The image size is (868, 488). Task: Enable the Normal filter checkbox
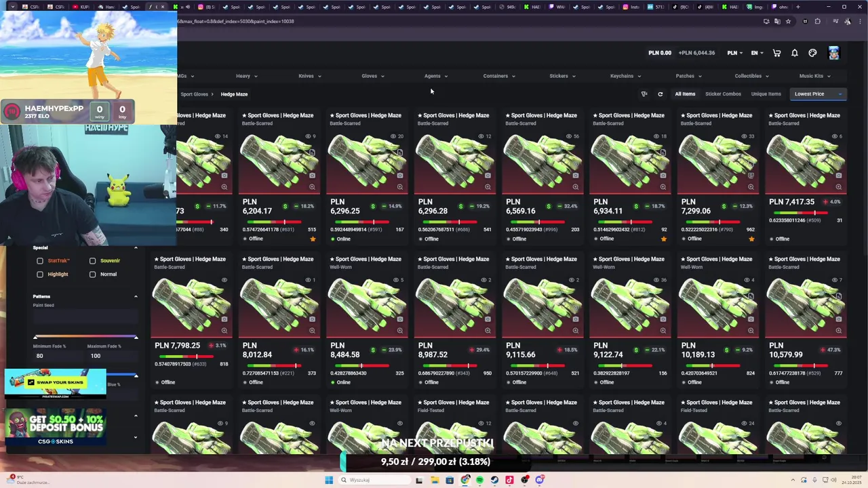93,274
